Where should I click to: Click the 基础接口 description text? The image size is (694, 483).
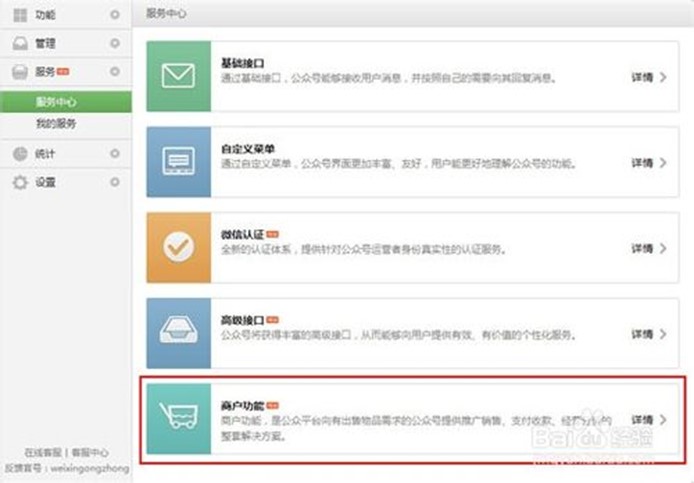click(x=389, y=78)
